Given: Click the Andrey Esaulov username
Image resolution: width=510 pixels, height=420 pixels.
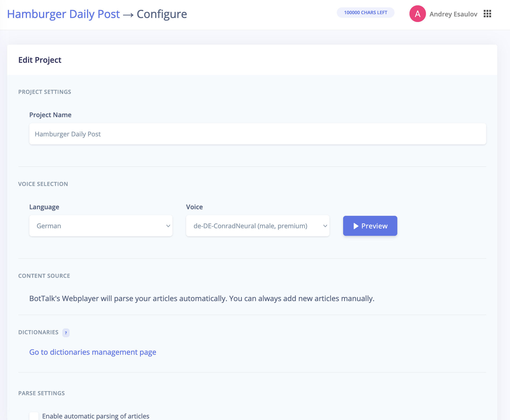Looking at the screenshot, I should (x=453, y=14).
